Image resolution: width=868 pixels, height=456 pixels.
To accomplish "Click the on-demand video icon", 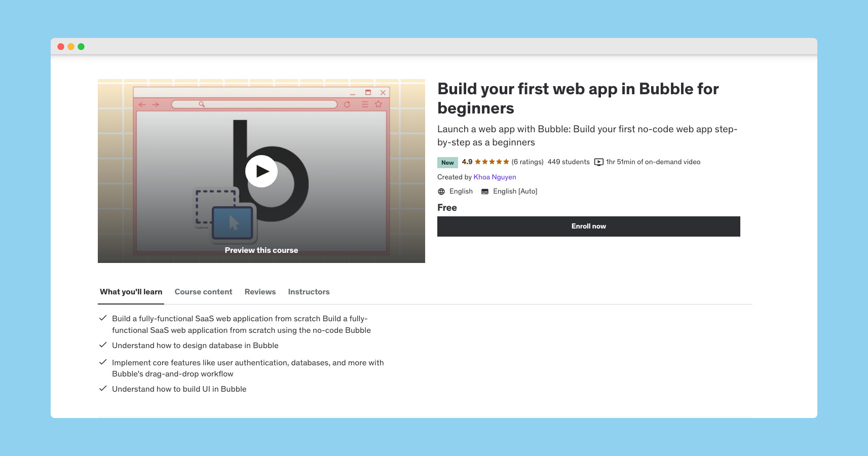I will [599, 162].
